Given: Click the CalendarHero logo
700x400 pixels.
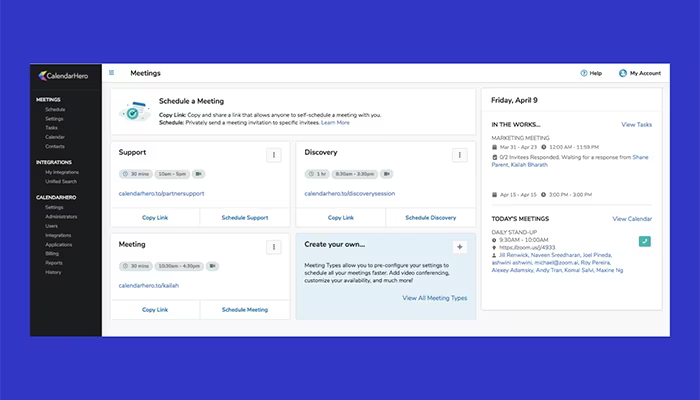Looking at the screenshot, I should (63, 76).
